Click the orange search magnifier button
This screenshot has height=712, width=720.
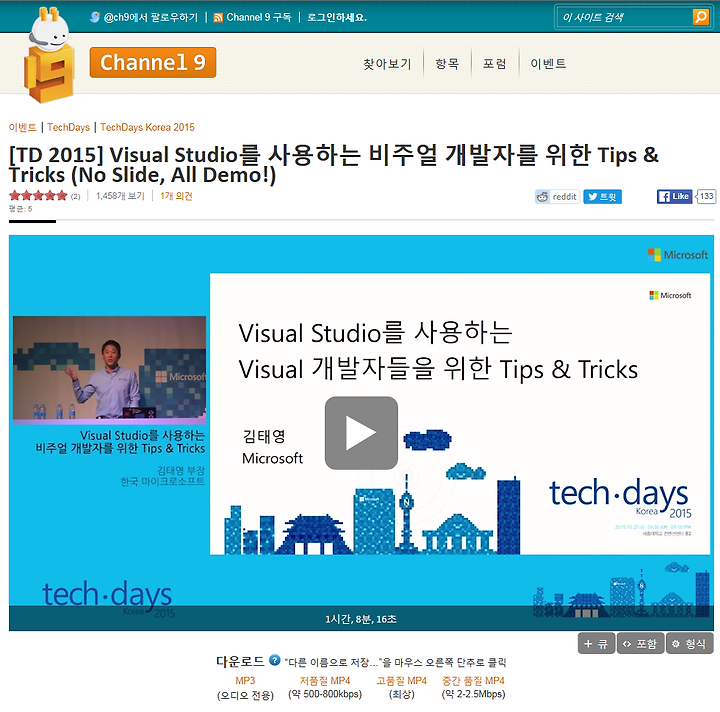701,17
